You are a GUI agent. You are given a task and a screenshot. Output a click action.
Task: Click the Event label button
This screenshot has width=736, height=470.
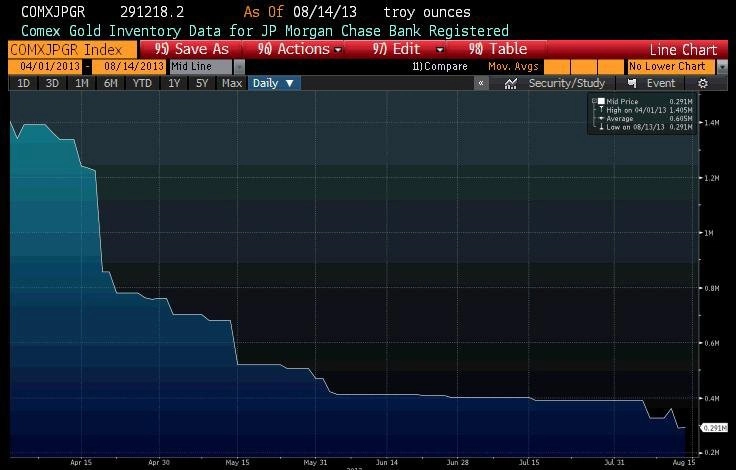coord(661,84)
